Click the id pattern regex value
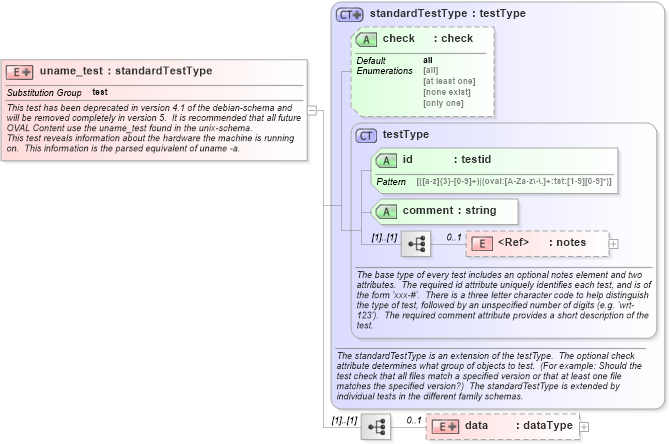This screenshot has width=669, height=444. 514,181
